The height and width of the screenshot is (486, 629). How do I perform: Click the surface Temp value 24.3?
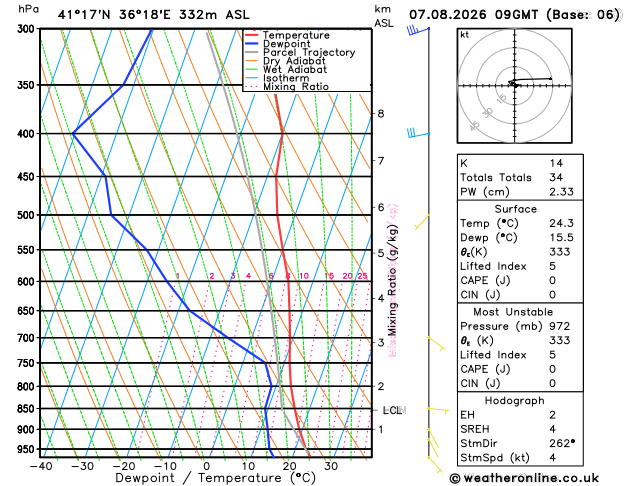(561, 223)
